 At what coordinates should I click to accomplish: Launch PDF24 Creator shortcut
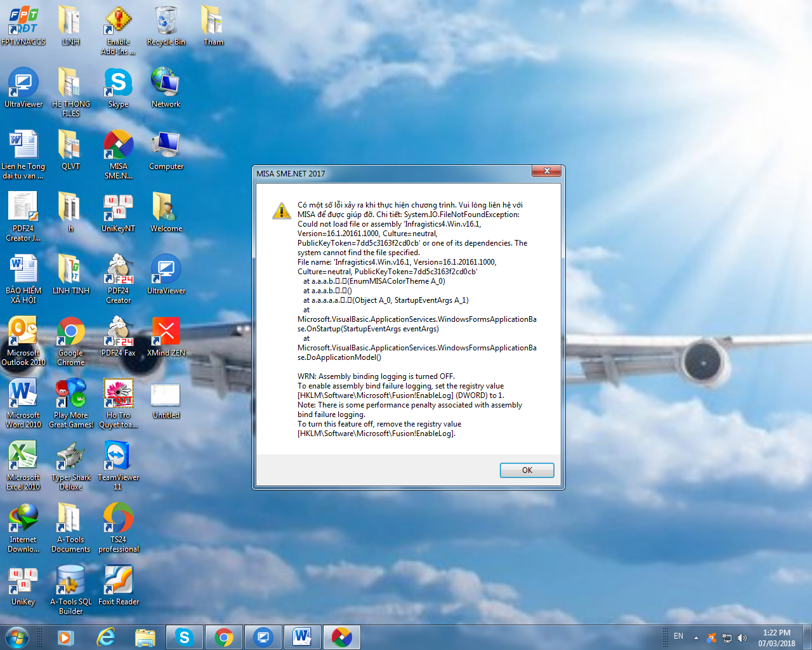tap(118, 279)
